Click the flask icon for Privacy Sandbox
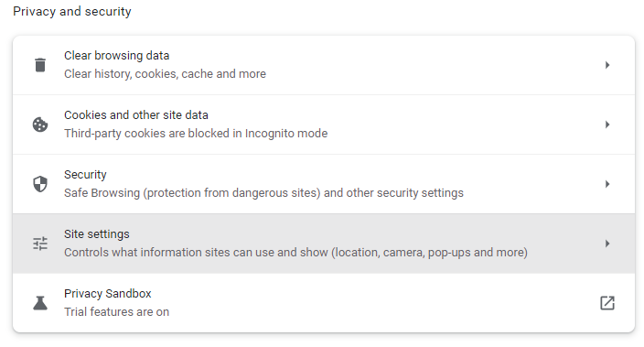The height and width of the screenshot is (347, 644). 40,303
